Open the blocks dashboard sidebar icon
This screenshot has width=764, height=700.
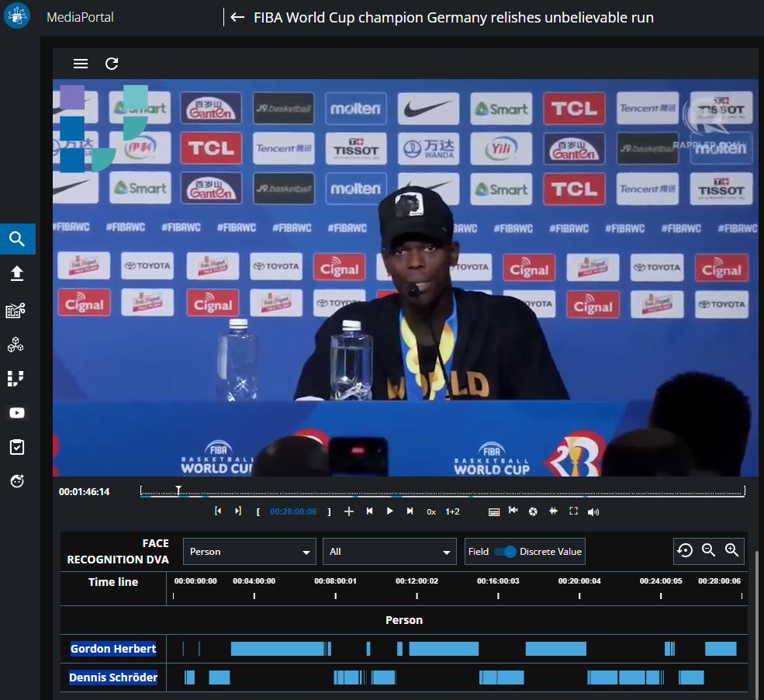tap(16, 379)
